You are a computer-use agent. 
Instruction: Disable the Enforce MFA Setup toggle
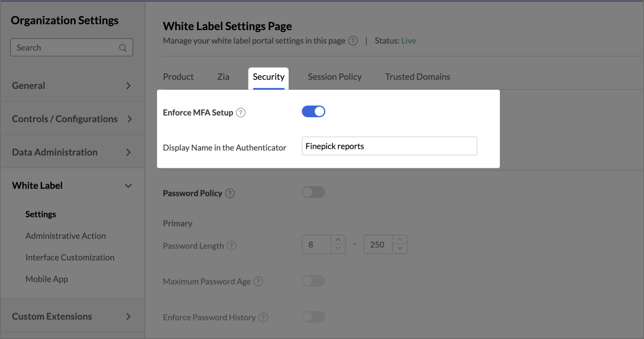[313, 112]
